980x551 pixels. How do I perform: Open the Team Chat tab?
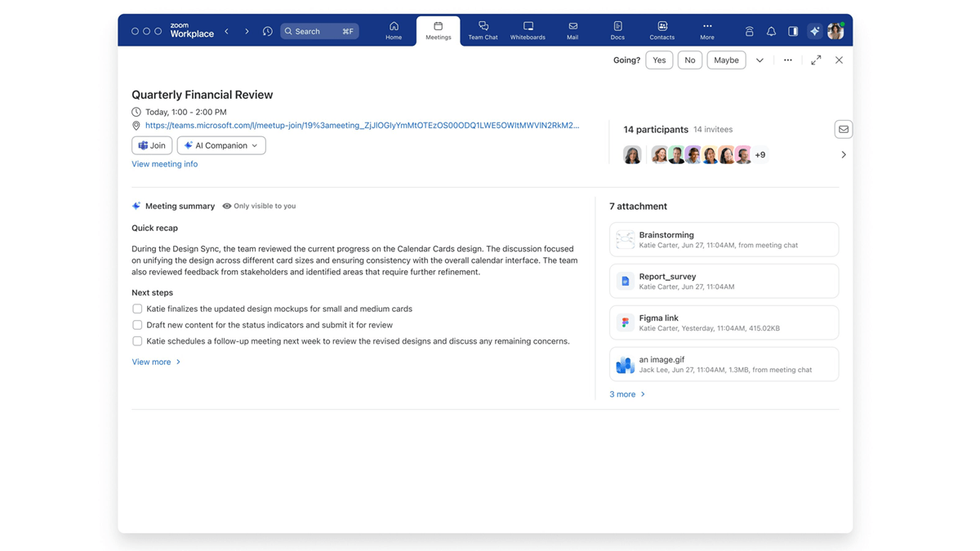click(x=483, y=31)
